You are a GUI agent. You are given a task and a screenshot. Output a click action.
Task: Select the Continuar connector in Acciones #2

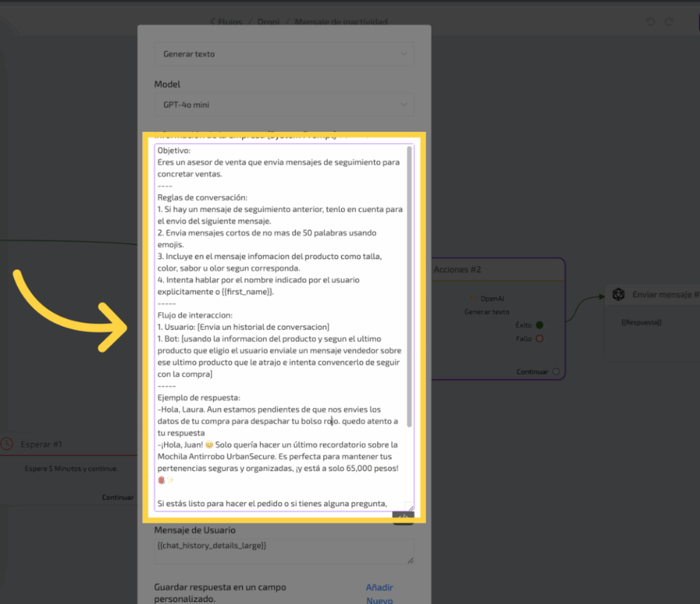(x=555, y=372)
